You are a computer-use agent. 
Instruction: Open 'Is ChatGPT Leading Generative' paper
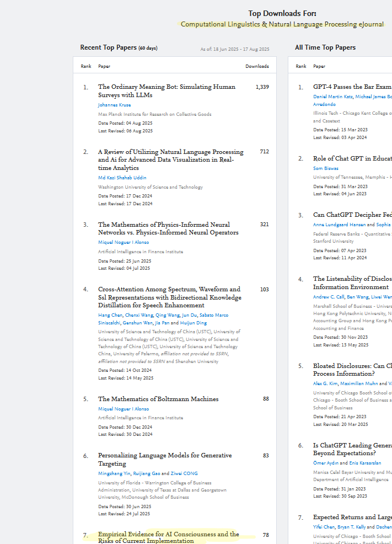[352, 449]
